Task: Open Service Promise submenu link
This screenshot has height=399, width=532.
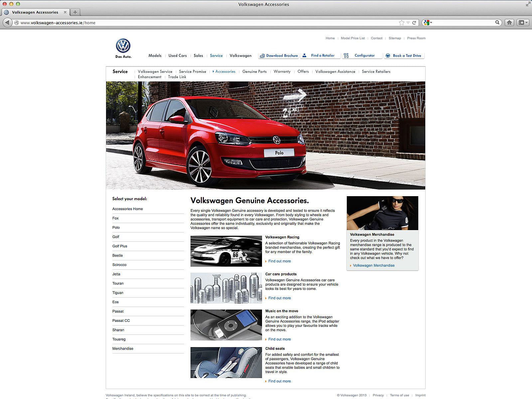Action: click(193, 71)
